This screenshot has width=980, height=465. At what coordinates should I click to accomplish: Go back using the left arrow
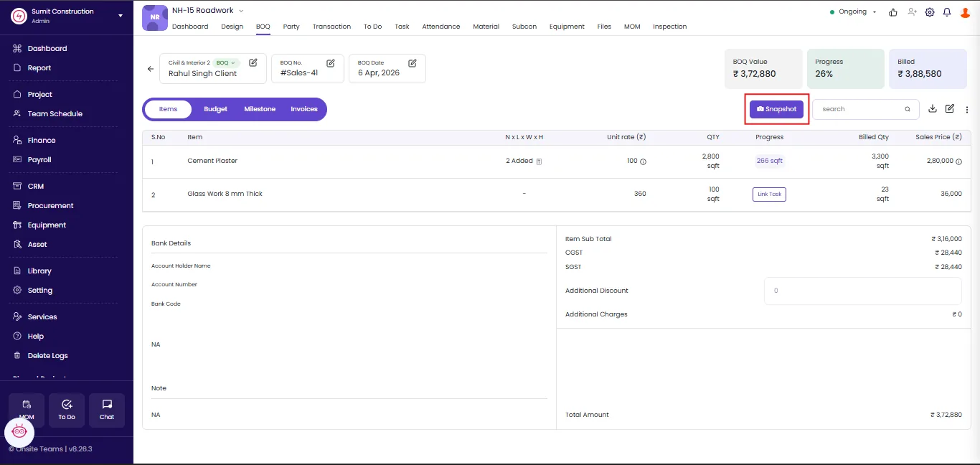click(151, 69)
